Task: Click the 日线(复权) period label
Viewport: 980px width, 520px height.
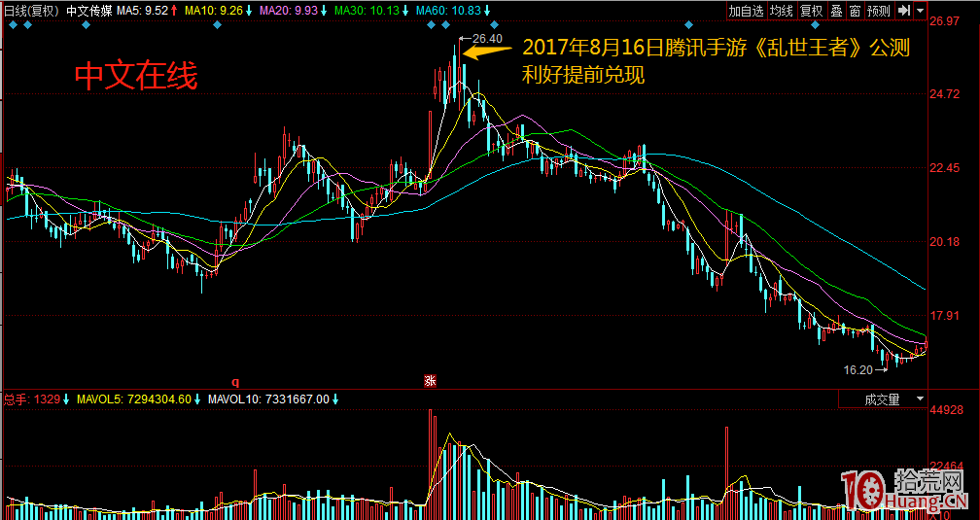Action: [x=31, y=11]
